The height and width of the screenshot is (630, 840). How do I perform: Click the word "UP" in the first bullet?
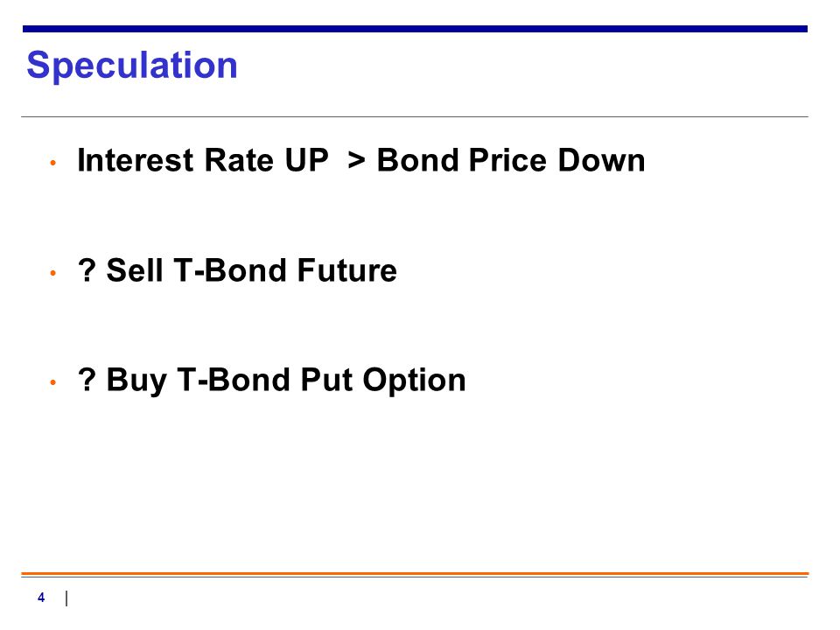pyautogui.click(x=306, y=160)
